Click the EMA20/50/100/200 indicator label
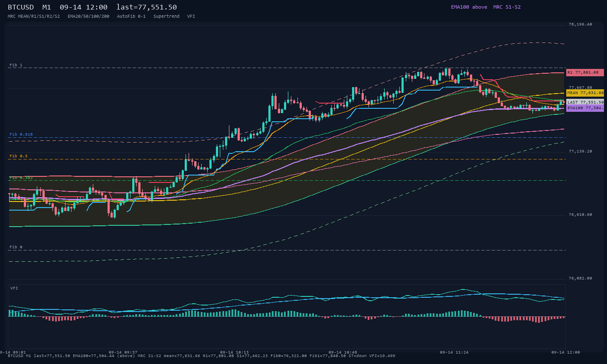This screenshot has width=607, height=364. pyautogui.click(x=88, y=16)
